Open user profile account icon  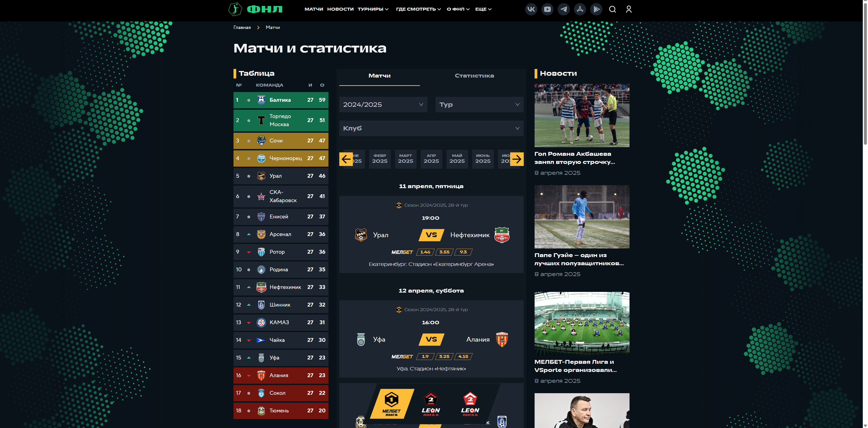pos(629,9)
